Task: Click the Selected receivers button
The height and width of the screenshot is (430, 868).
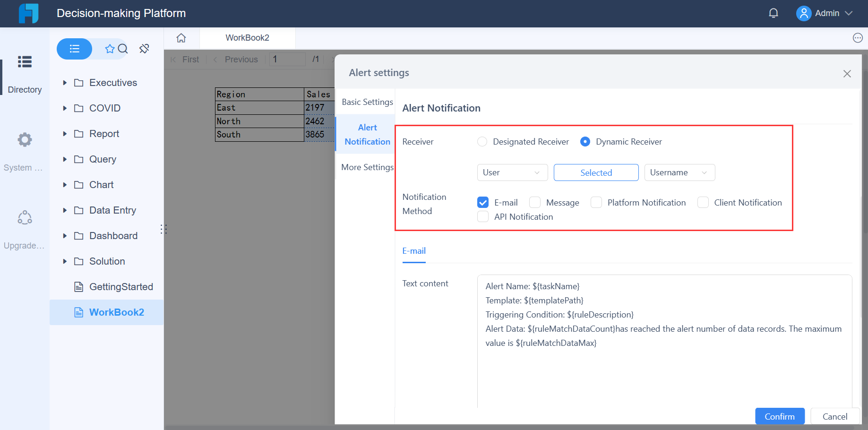Action: click(x=596, y=172)
